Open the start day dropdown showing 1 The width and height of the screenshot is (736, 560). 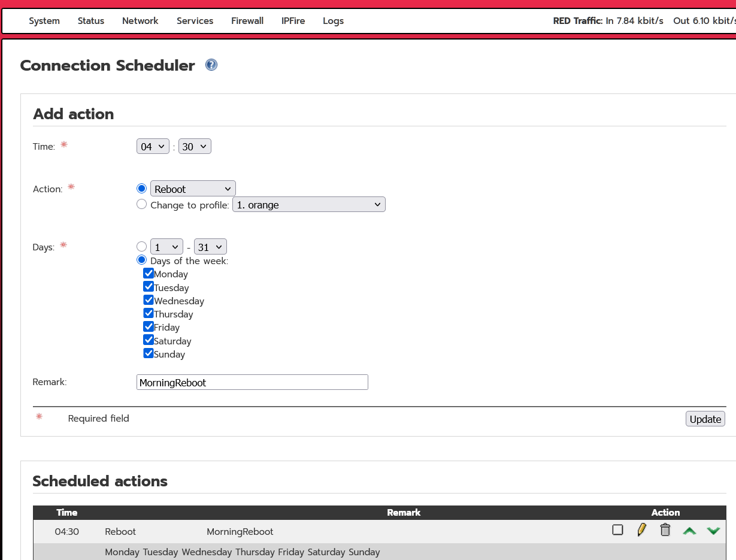pos(166,247)
